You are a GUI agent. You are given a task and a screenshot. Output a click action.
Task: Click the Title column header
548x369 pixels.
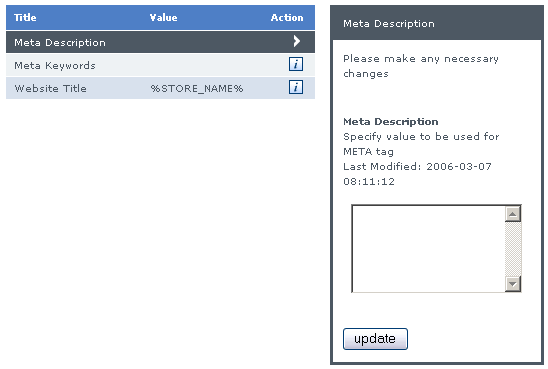tap(25, 17)
